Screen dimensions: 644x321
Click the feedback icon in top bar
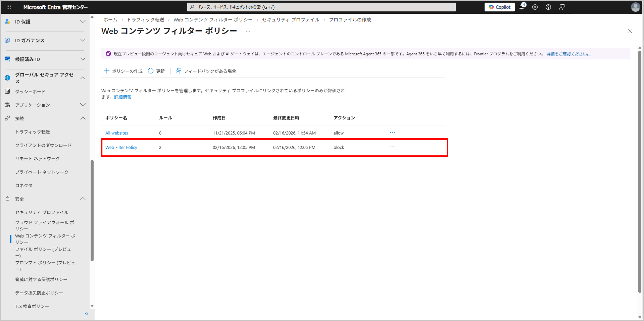pyautogui.click(x=562, y=7)
